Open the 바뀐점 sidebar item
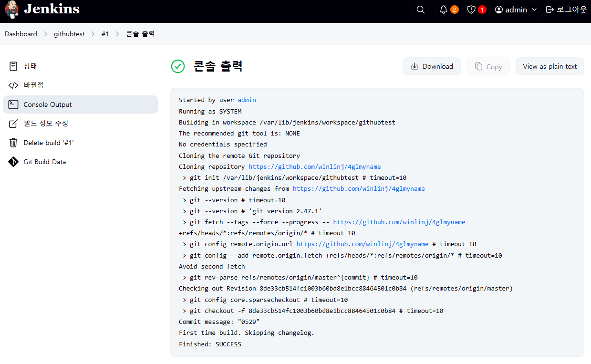 tap(80, 85)
